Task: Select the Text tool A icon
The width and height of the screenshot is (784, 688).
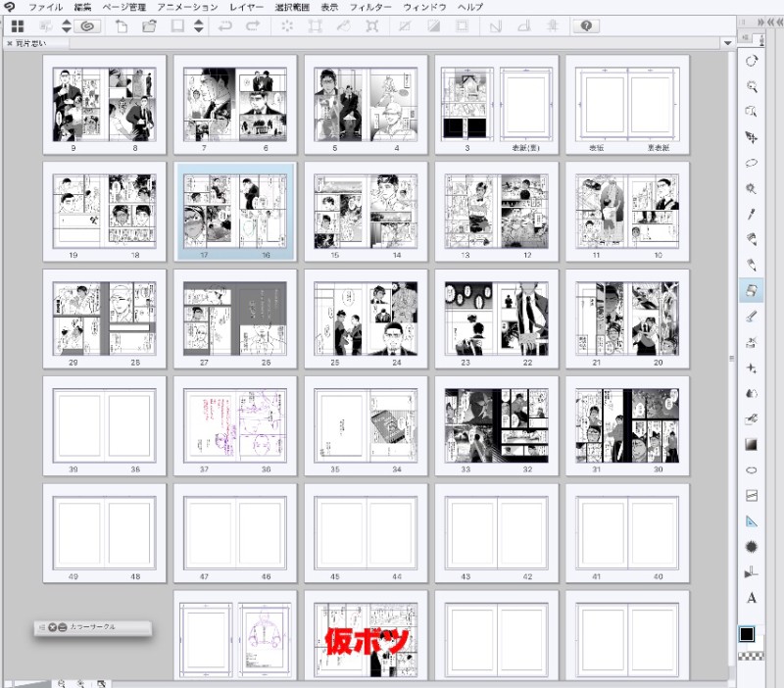Action: click(x=751, y=598)
